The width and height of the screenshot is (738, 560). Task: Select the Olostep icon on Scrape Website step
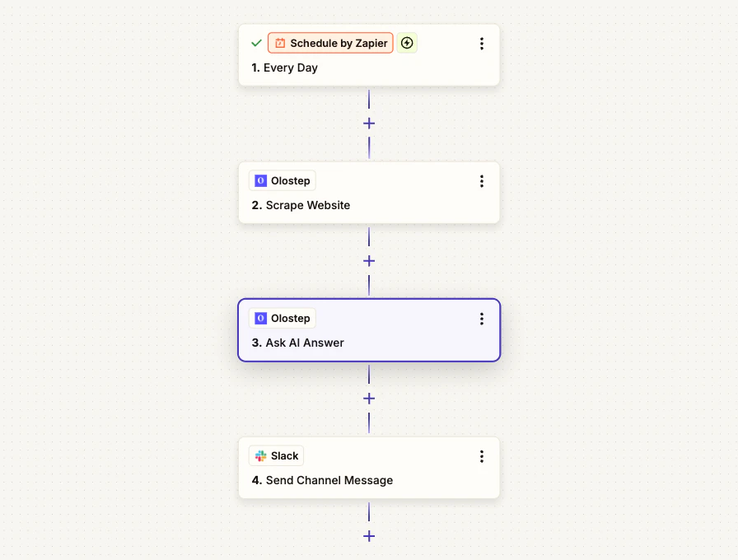click(260, 180)
